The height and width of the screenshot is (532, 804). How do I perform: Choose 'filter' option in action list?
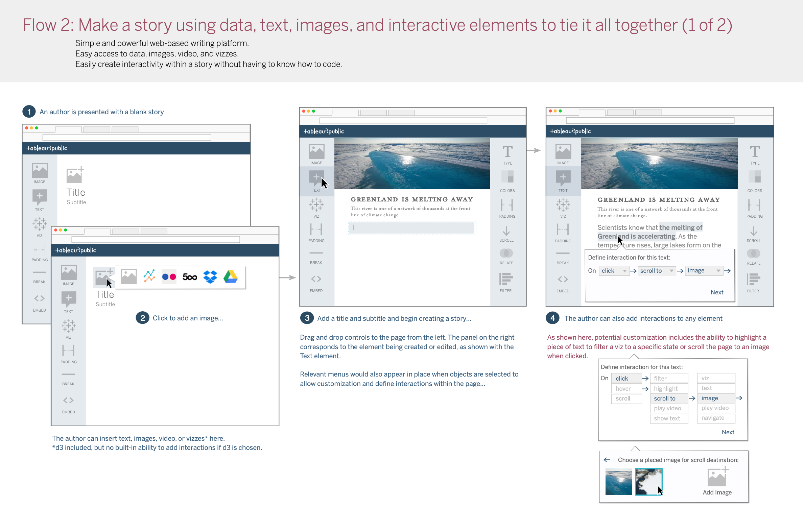coord(669,379)
